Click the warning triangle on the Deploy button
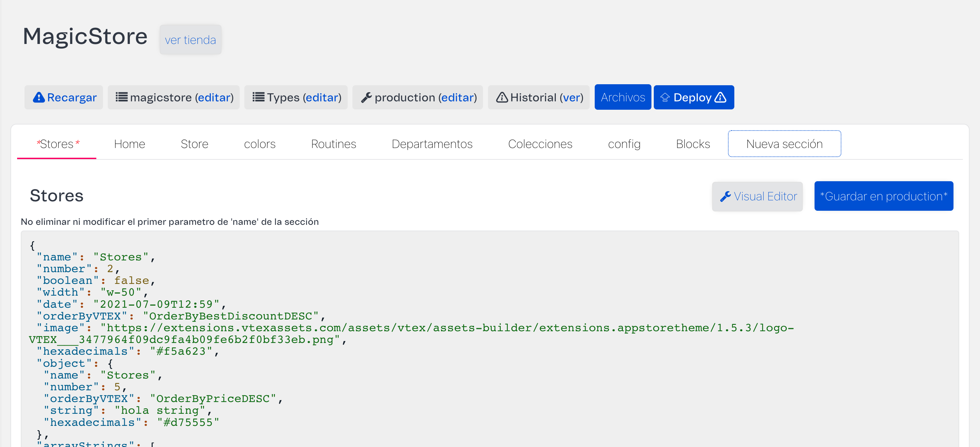Screen dimensions: 980x447 pyautogui.click(x=720, y=97)
